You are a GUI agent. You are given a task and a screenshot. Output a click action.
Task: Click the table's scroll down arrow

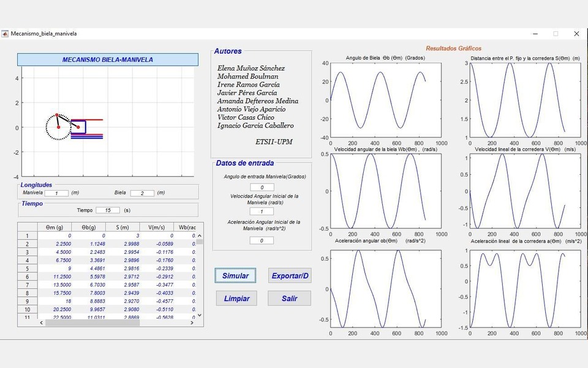pyautogui.click(x=200, y=315)
